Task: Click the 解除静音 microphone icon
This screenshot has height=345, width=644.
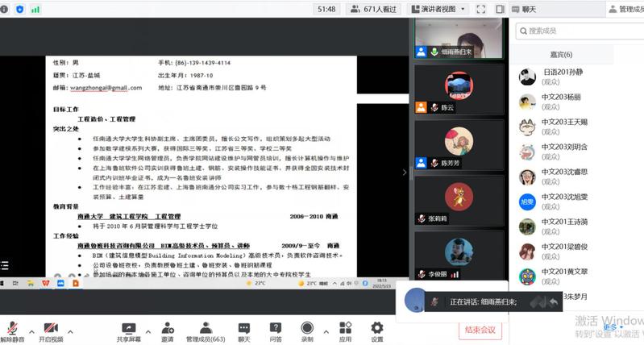Action: pos(13,328)
